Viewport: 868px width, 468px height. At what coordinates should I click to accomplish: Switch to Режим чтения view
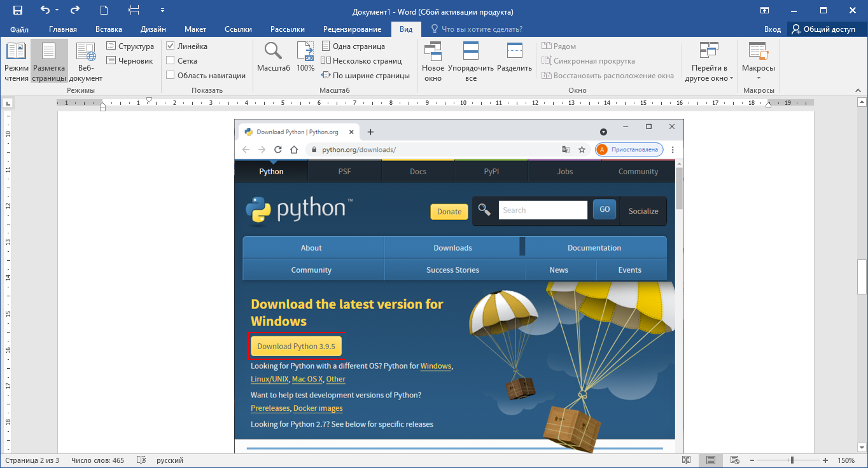pyautogui.click(x=17, y=62)
